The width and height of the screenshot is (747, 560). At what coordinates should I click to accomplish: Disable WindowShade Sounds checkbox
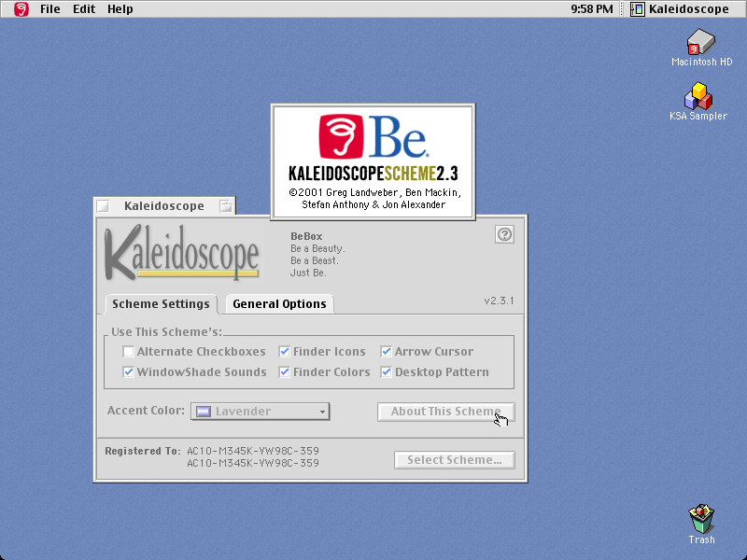[x=128, y=371]
